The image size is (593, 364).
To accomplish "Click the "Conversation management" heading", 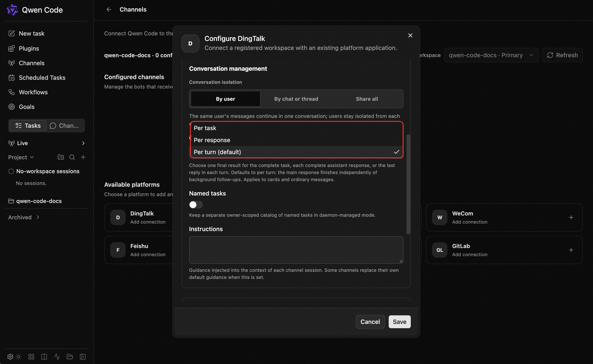I will [228, 69].
